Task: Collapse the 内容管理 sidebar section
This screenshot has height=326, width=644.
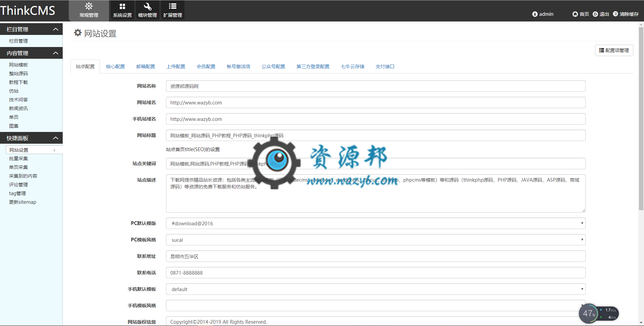Action: pos(31,53)
